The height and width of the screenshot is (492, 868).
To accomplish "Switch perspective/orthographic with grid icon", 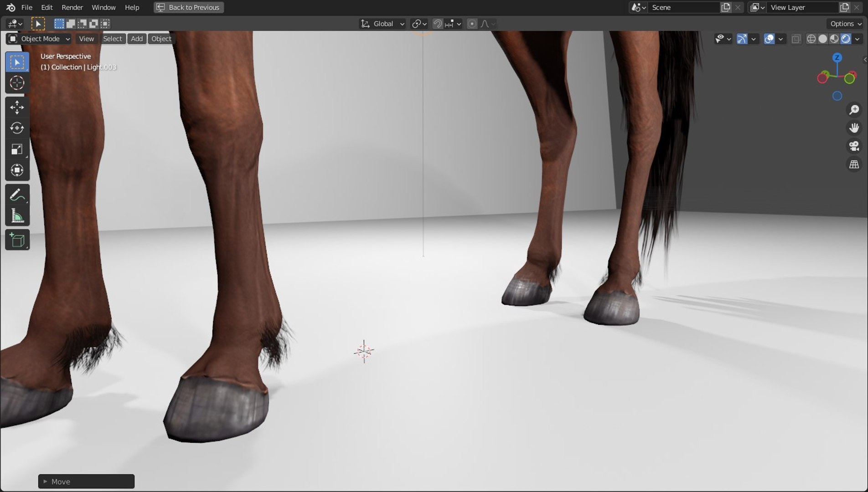I will [854, 164].
